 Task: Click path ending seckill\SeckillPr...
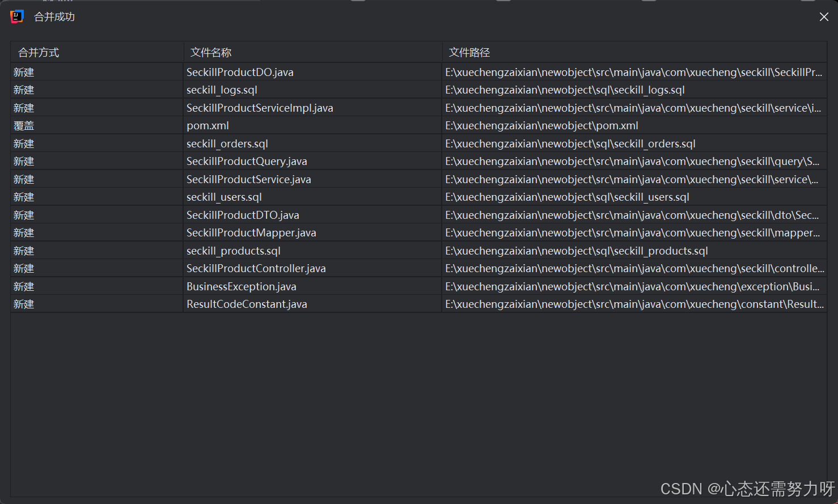(633, 72)
